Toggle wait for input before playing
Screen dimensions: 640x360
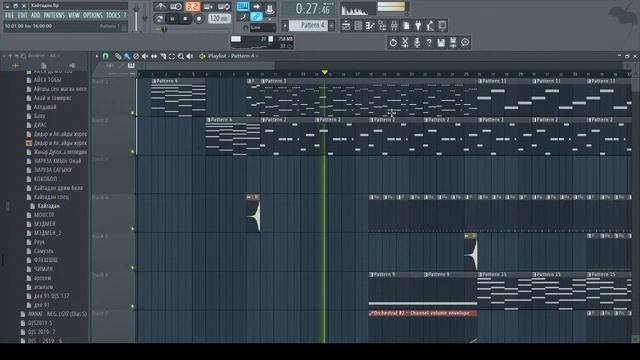[x=176, y=6]
